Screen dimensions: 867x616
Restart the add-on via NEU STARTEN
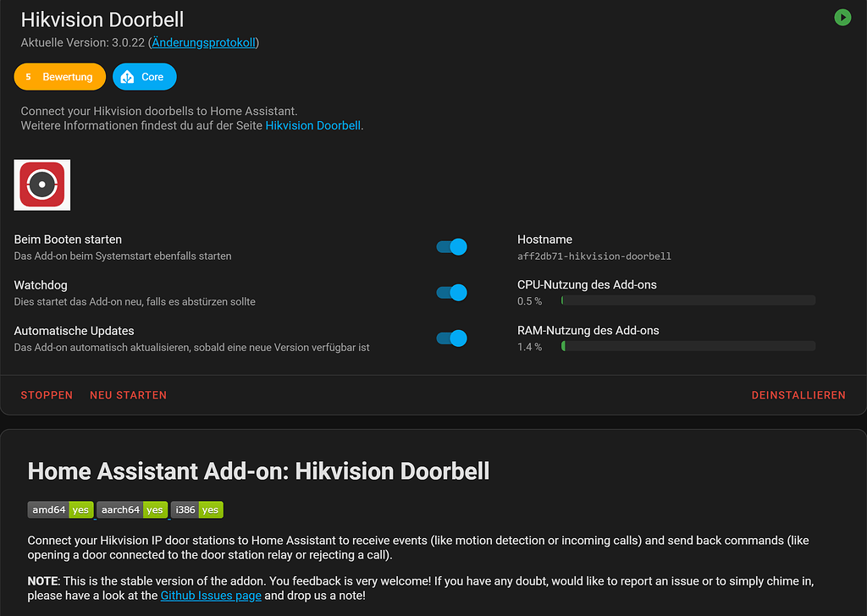pyautogui.click(x=128, y=394)
